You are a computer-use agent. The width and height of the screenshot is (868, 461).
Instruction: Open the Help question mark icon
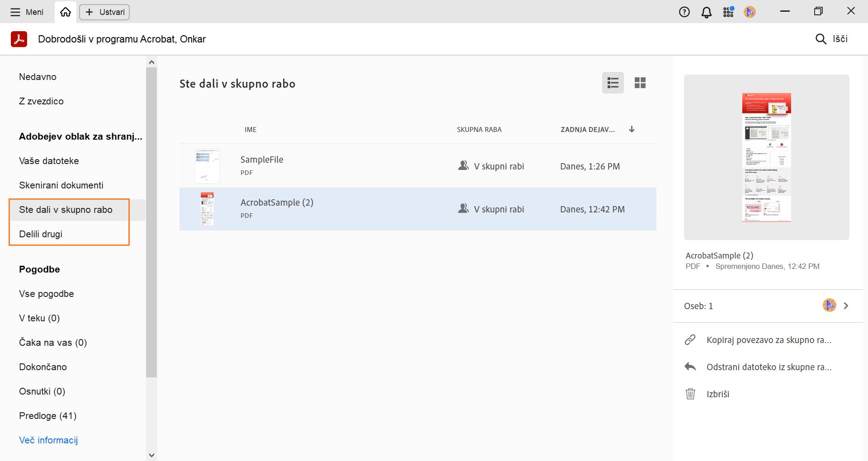[x=684, y=12]
